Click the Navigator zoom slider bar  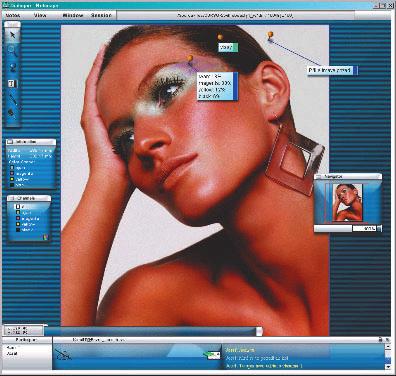click(333, 229)
